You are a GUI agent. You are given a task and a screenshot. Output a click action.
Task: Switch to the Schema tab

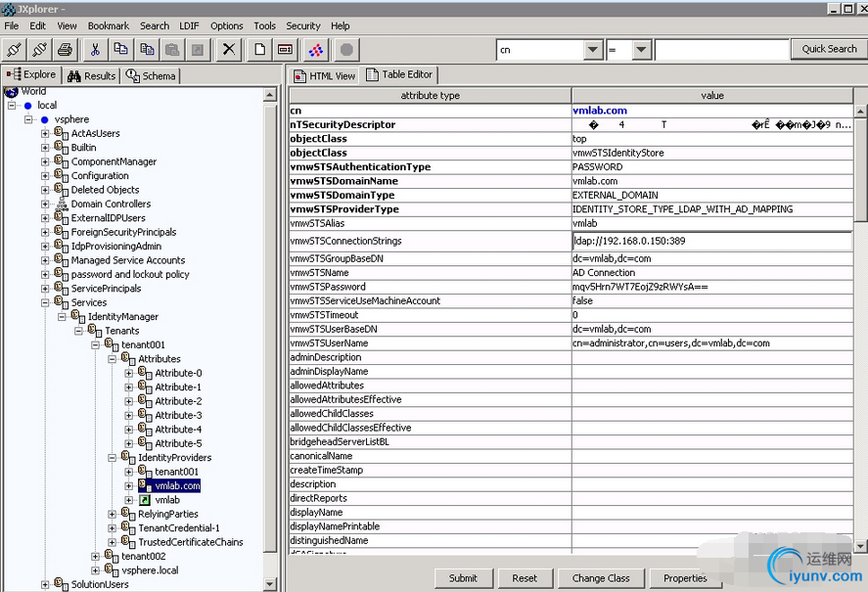click(x=152, y=75)
